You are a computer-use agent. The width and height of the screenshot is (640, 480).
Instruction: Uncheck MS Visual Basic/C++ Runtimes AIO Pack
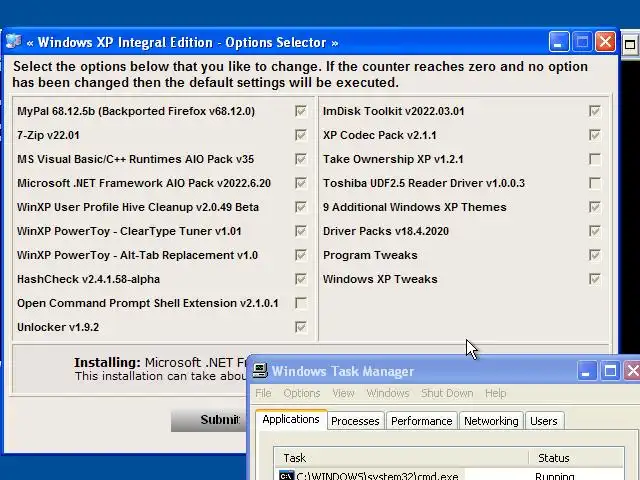click(x=301, y=159)
